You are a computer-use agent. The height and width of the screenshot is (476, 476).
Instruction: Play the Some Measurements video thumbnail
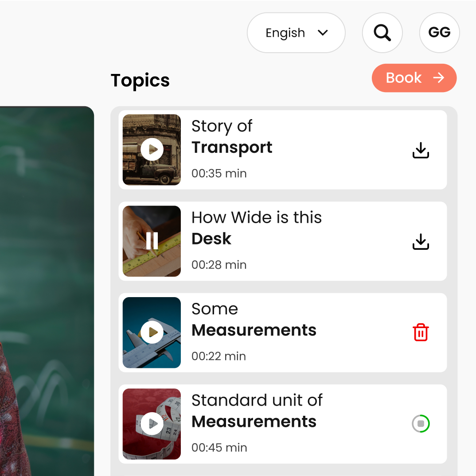tap(152, 332)
